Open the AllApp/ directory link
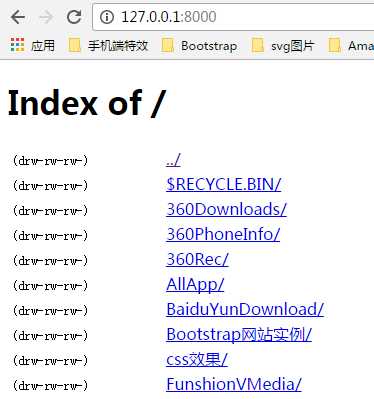Viewport: 374px width, 399px height. 195,285
